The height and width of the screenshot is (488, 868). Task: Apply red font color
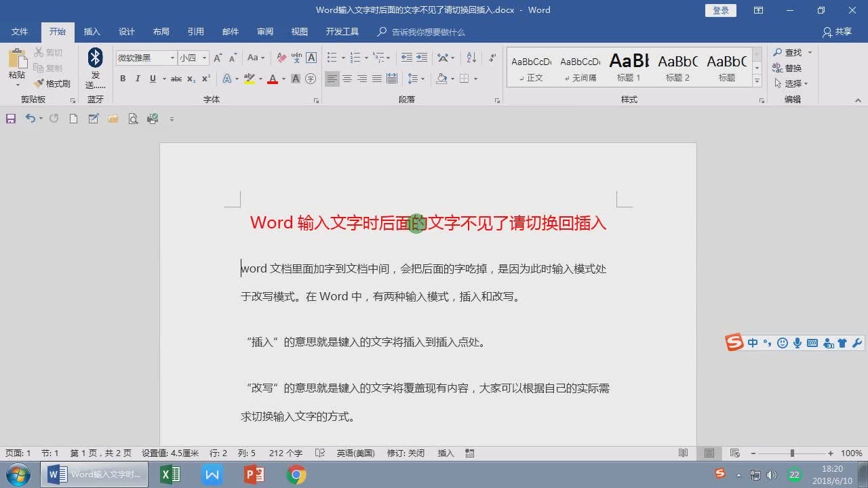(273, 79)
